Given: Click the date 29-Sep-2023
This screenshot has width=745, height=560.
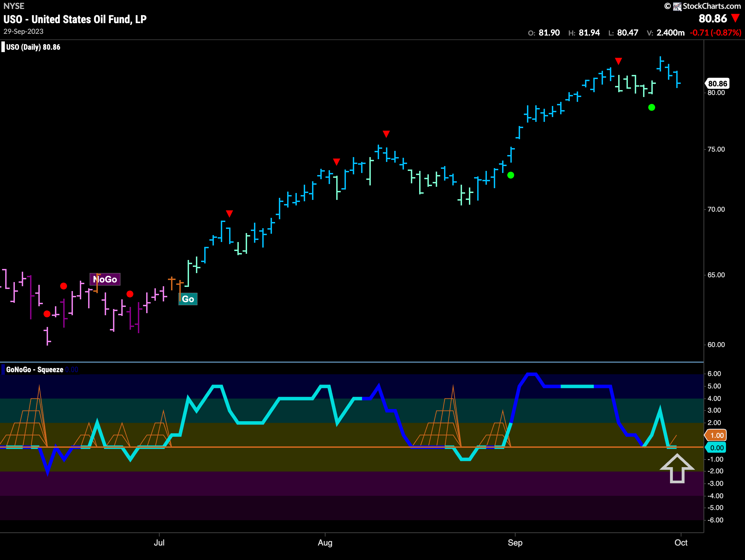Looking at the screenshot, I should click(23, 31).
